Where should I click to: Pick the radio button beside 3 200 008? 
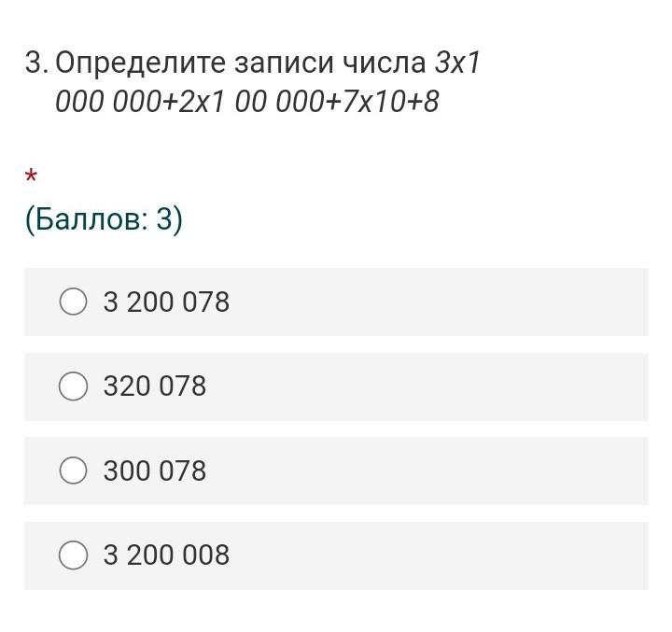[x=74, y=555]
